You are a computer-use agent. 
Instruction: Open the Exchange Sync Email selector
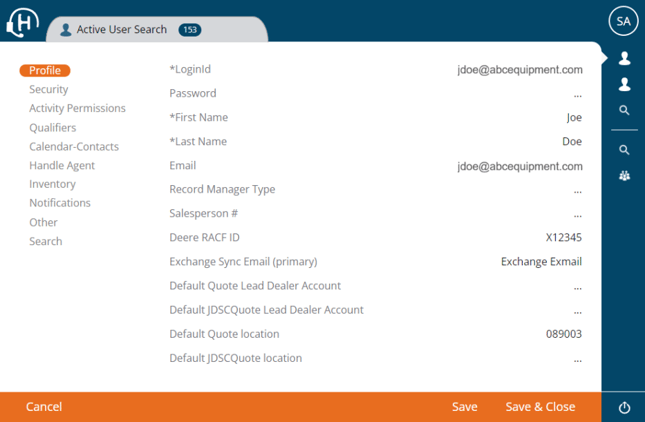541,262
